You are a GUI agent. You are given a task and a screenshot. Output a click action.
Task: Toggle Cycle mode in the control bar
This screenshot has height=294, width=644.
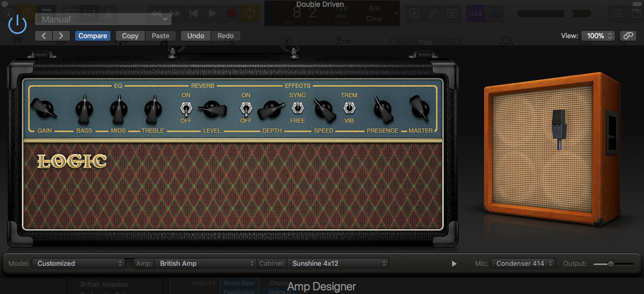[x=249, y=14]
